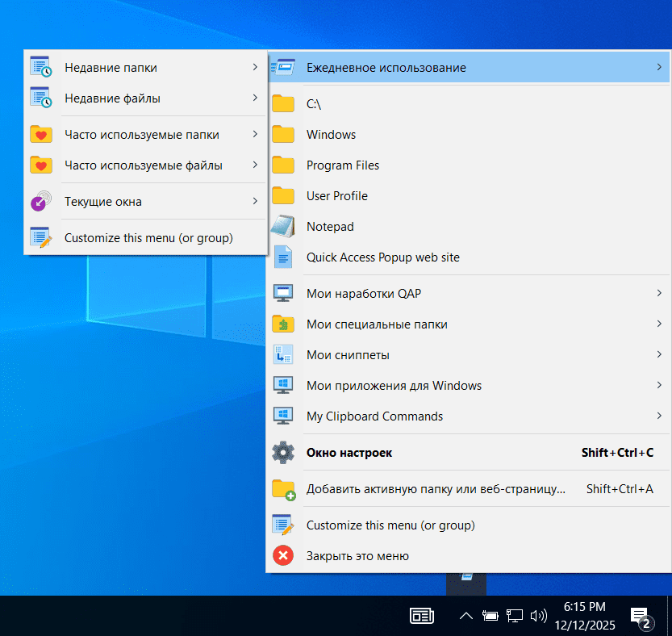Click the purple Текущие окна icon

[40, 202]
